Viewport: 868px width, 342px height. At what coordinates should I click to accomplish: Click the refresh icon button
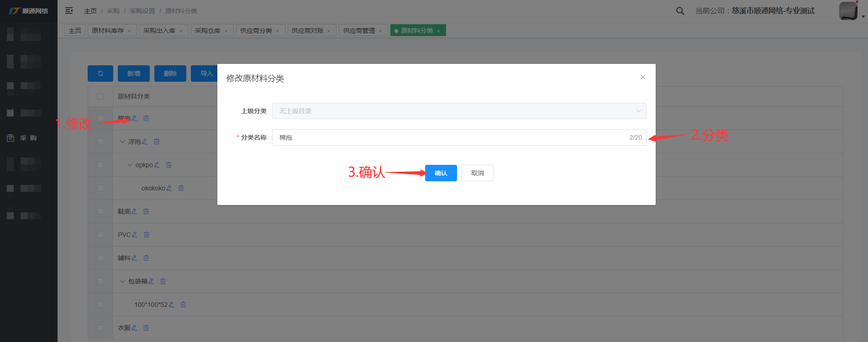pos(100,74)
